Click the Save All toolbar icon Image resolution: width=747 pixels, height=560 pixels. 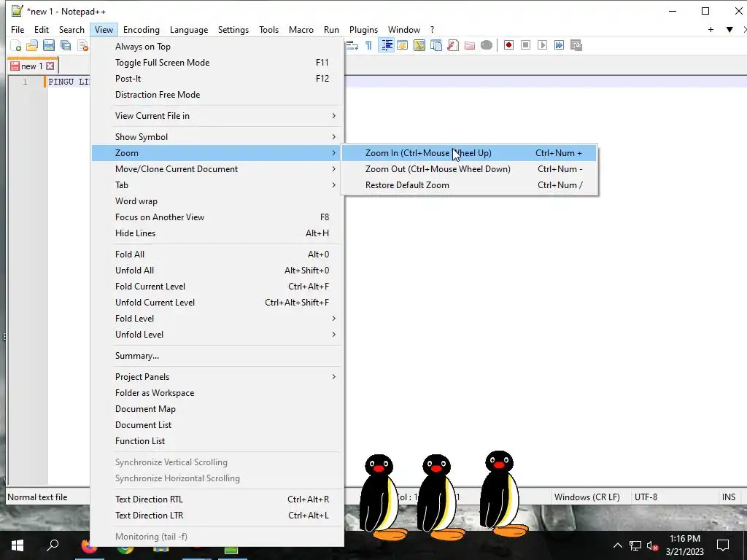pos(65,45)
